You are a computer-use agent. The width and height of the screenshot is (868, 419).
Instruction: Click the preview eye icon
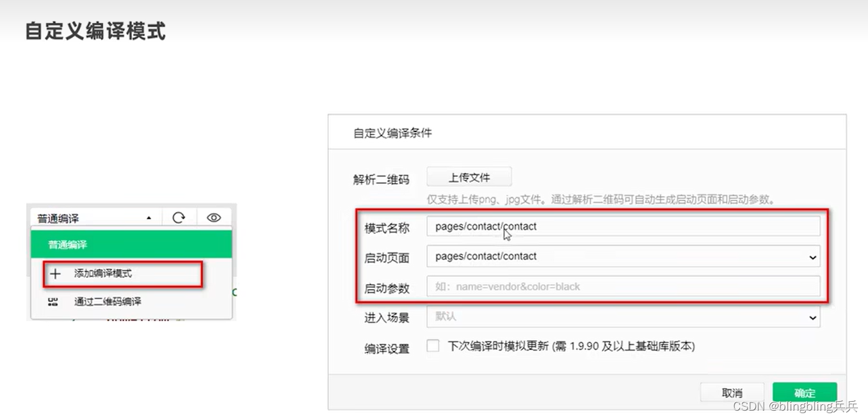pos(213,217)
